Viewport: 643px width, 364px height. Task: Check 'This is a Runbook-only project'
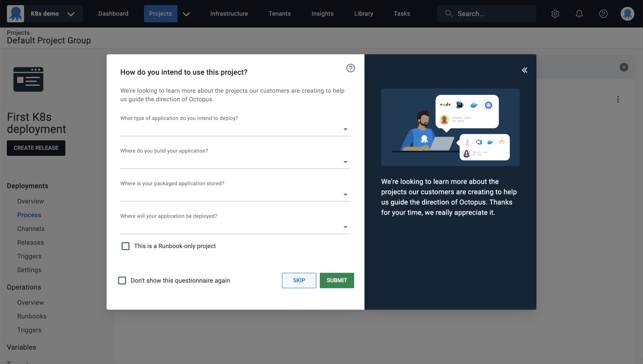point(125,246)
